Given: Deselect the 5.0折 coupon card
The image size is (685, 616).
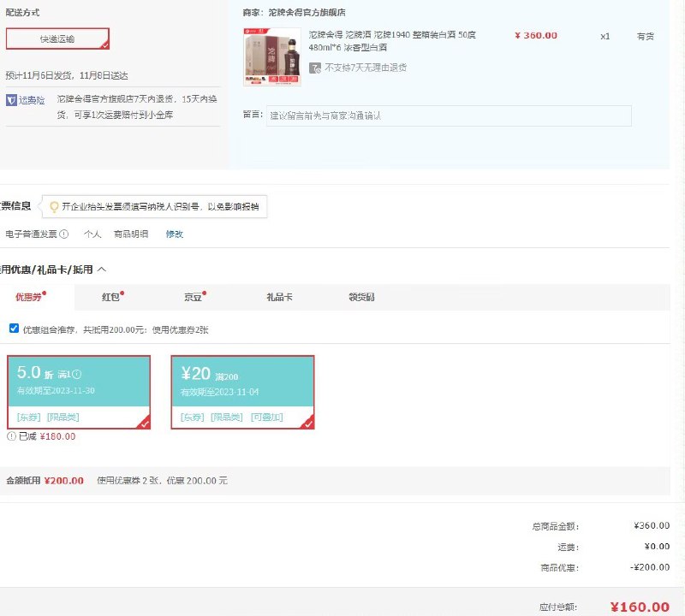Looking at the screenshot, I should tap(79, 392).
